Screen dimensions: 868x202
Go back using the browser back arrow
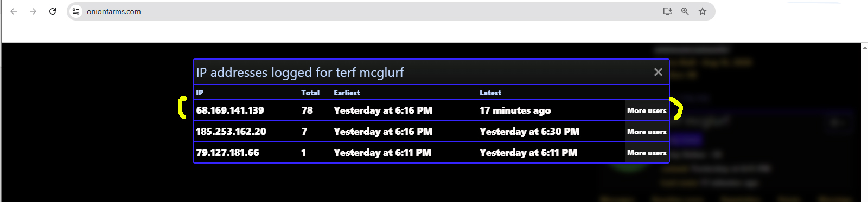coord(14,11)
